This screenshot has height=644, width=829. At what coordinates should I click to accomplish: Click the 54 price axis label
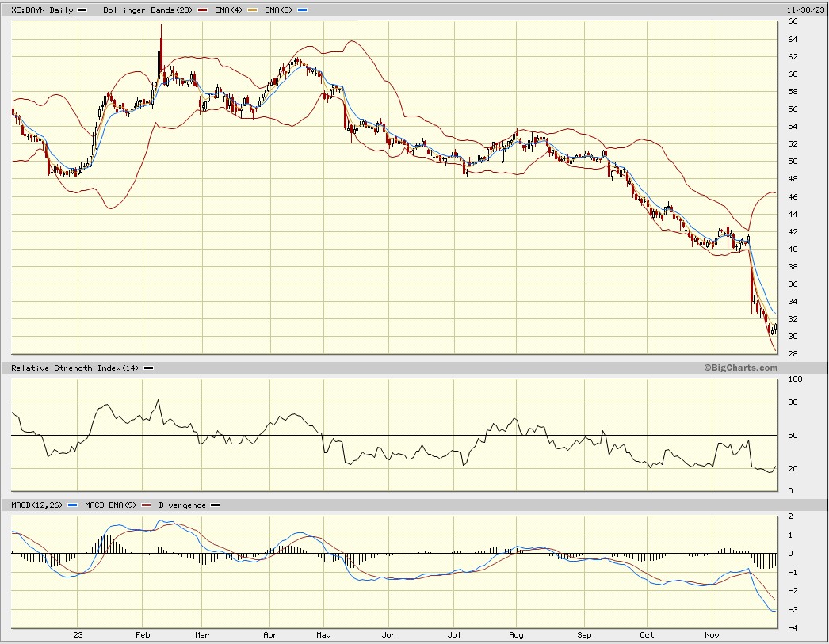click(x=793, y=126)
